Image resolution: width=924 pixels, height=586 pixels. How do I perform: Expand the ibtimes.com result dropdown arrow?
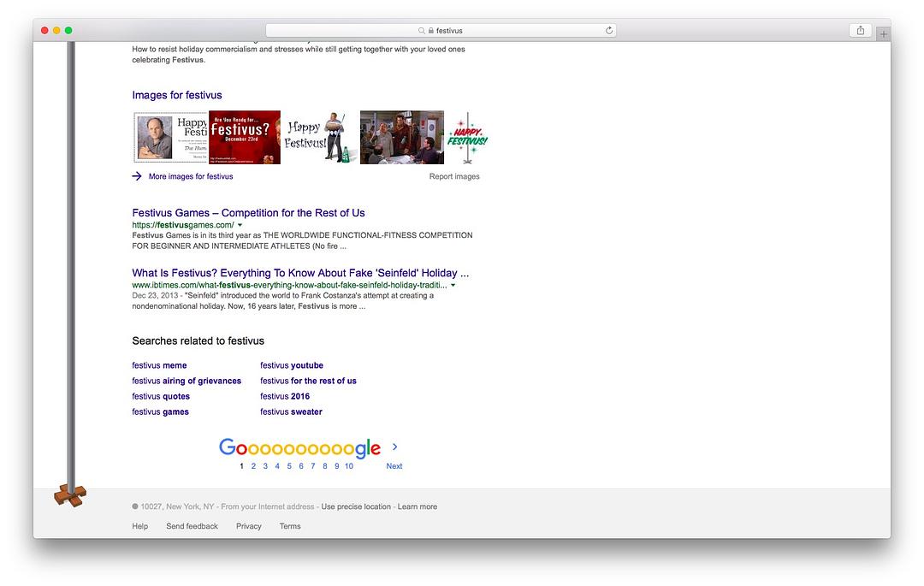pyautogui.click(x=453, y=286)
